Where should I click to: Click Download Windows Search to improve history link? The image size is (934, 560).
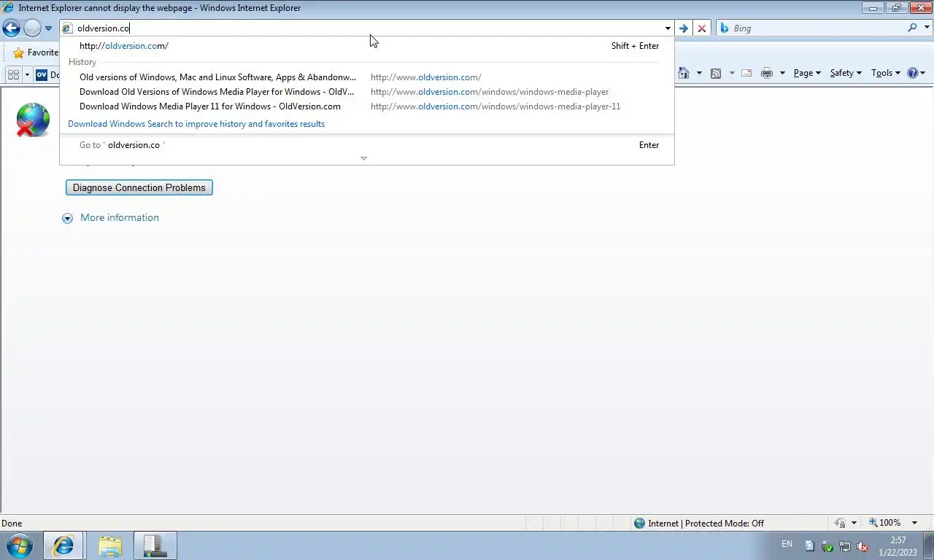pos(196,124)
